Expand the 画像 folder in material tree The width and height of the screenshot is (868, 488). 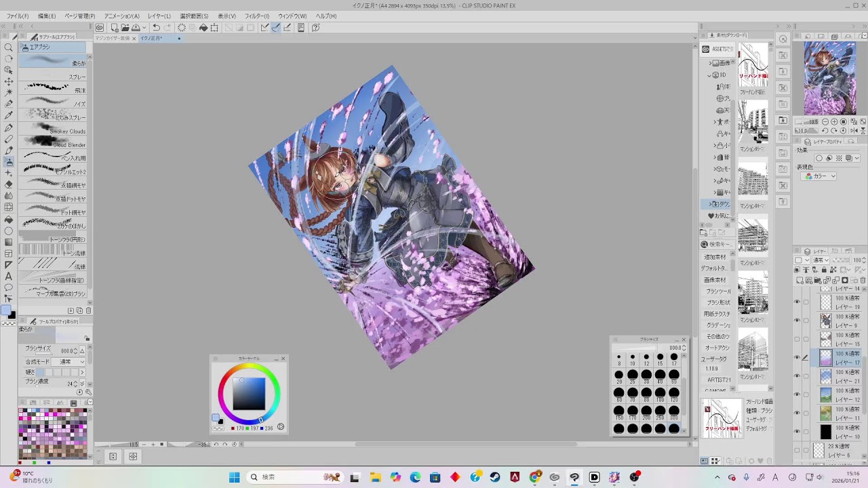[709, 63]
